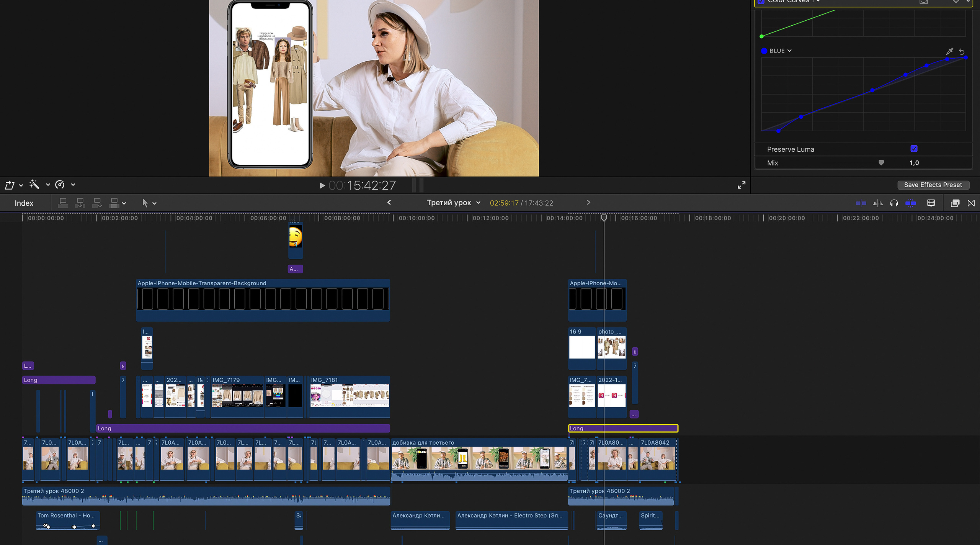
Task: Pick the blue curve eyedropper tool
Action: [949, 51]
